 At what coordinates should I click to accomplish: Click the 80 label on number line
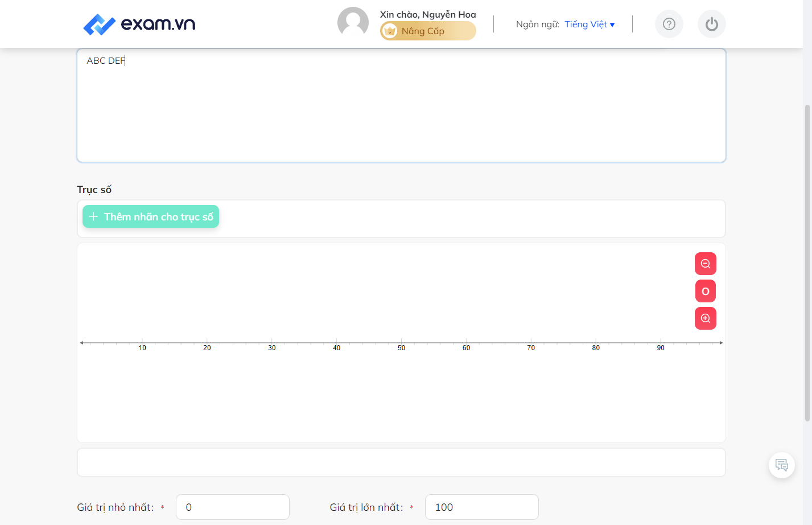[596, 348]
